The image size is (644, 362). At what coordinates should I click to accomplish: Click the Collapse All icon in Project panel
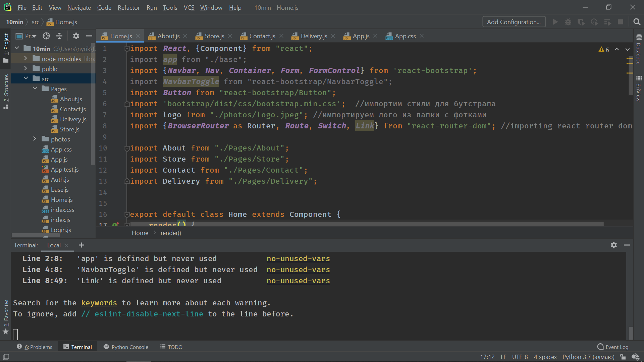(59, 36)
